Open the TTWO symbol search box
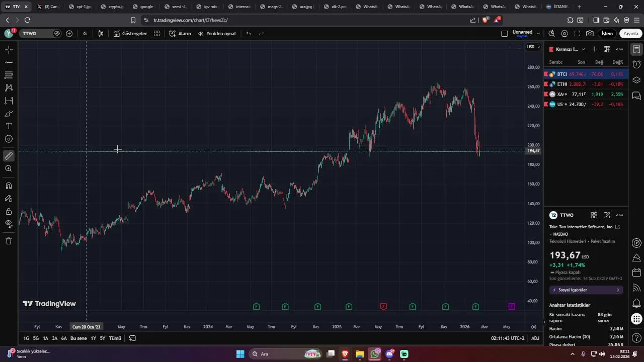The height and width of the screenshot is (362, 644). tap(40, 34)
